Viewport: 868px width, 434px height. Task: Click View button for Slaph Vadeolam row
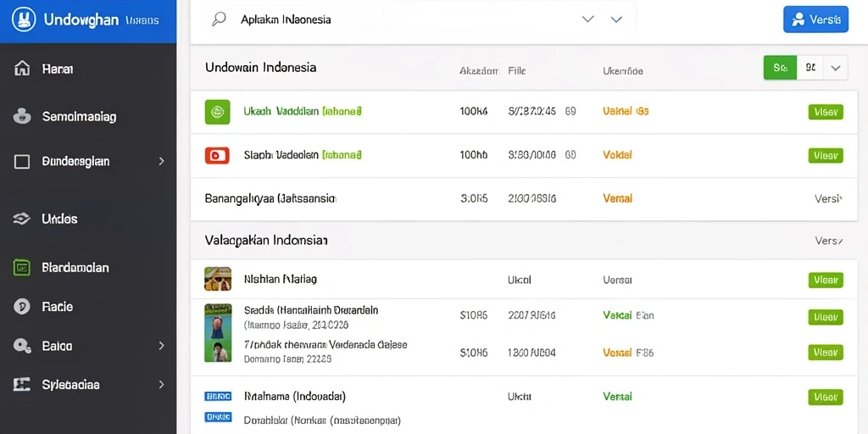tap(826, 156)
